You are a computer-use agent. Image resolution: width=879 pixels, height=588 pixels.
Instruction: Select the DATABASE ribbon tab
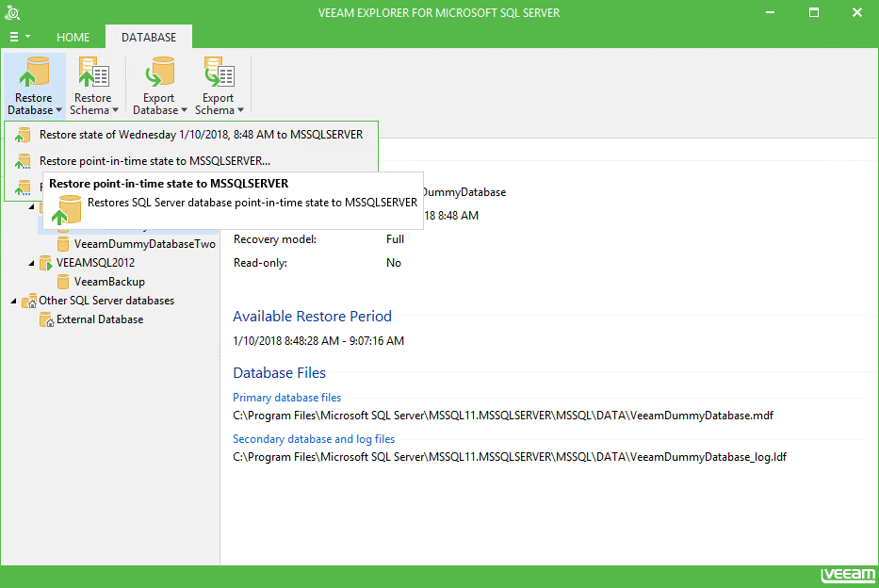click(149, 37)
